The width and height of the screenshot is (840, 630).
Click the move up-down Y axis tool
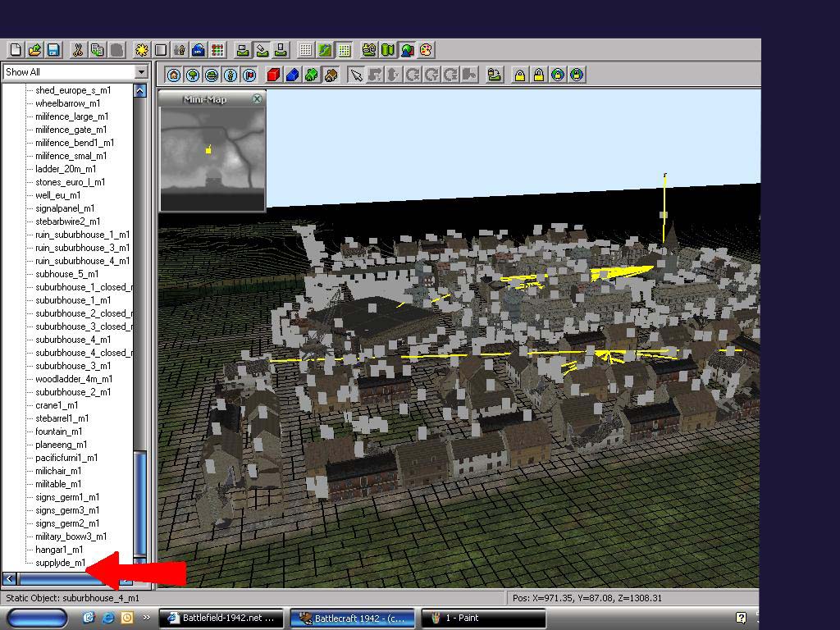pyautogui.click(x=394, y=75)
